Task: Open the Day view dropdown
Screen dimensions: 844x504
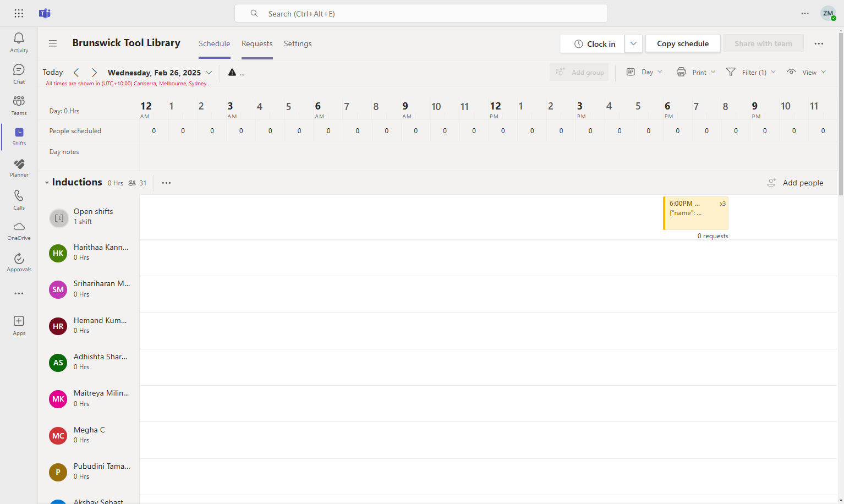Action: (644, 72)
